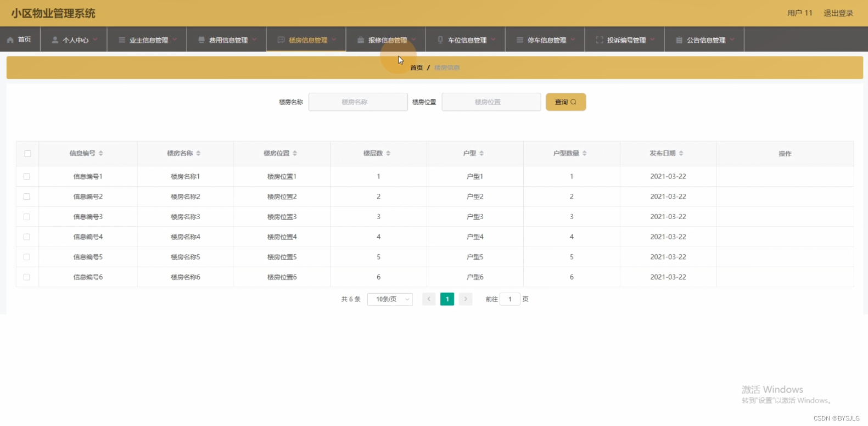
Task: Expand the 投诉编号管理 menu chevron
Action: click(x=652, y=40)
